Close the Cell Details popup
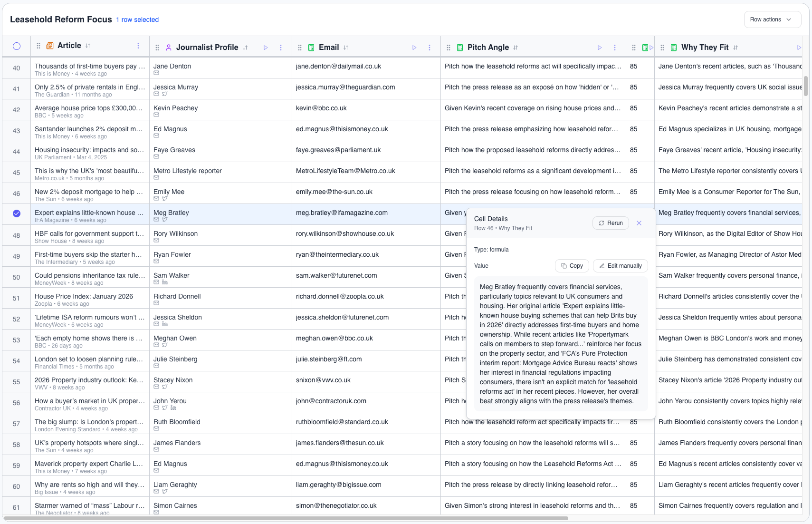This screenshot has width=812, height=524. coord(639,223)
